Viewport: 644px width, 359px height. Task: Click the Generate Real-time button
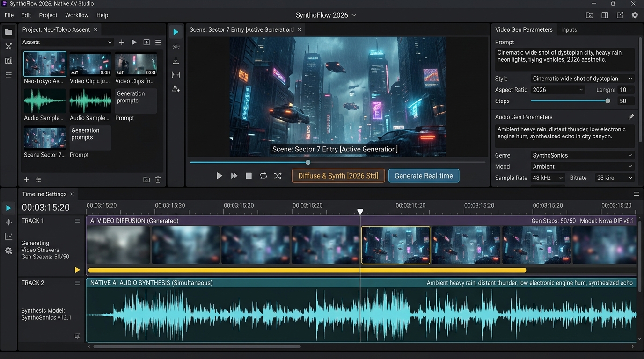tap(424, 176)
